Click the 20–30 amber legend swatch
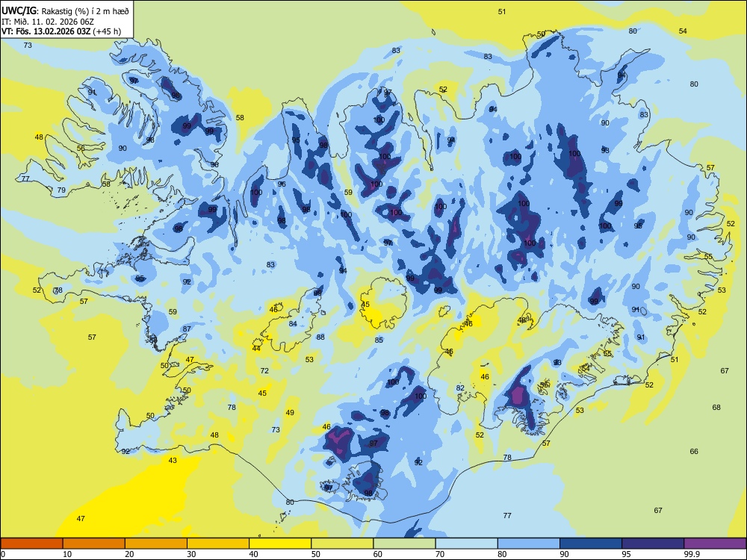The image size is (747, 560). click(156, 544)
